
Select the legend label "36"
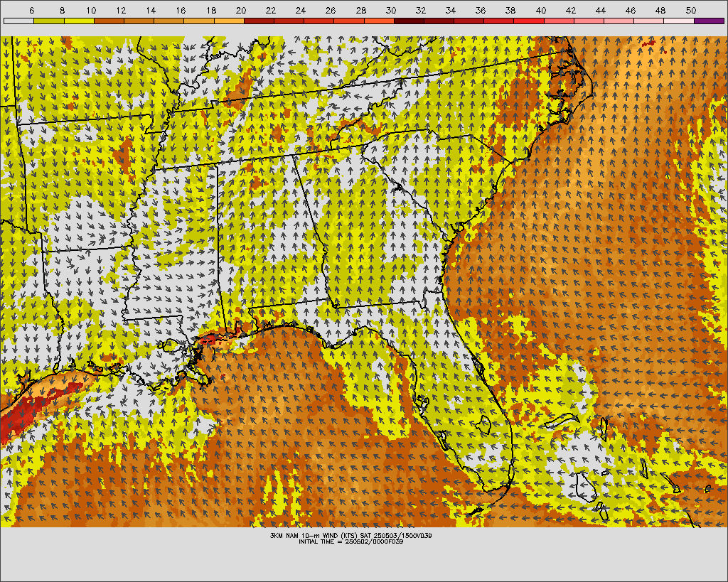click(481, 10)
